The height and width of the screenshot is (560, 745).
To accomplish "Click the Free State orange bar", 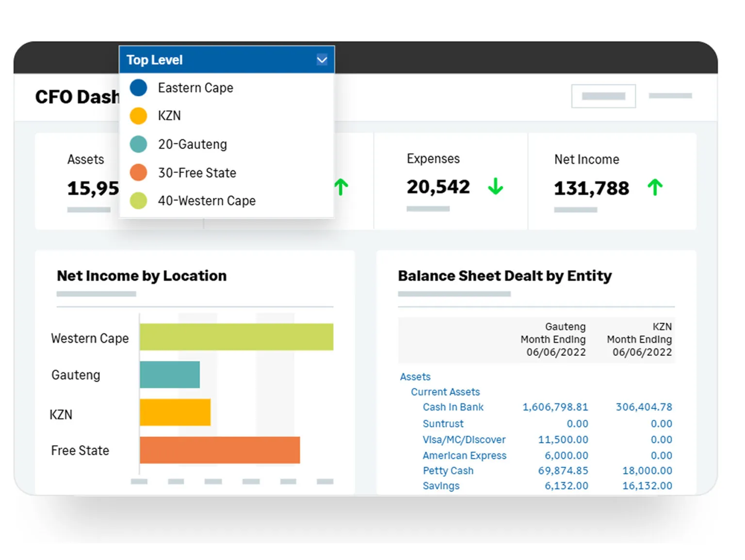I will 220,451.
